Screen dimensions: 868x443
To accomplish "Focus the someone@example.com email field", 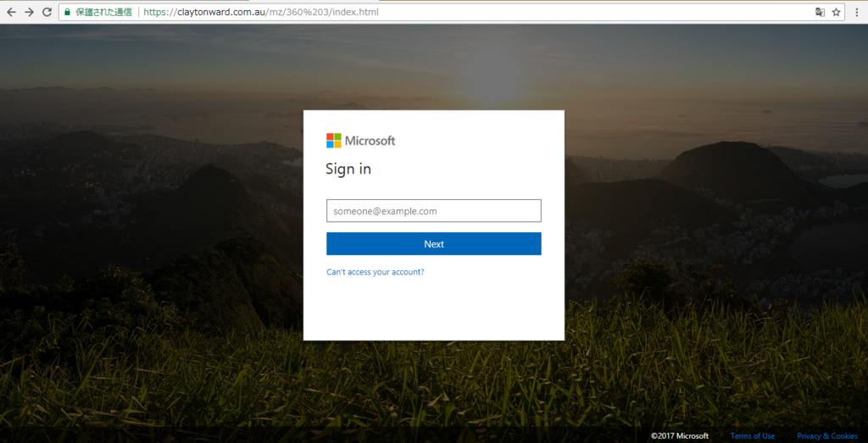I will (433, 211).
